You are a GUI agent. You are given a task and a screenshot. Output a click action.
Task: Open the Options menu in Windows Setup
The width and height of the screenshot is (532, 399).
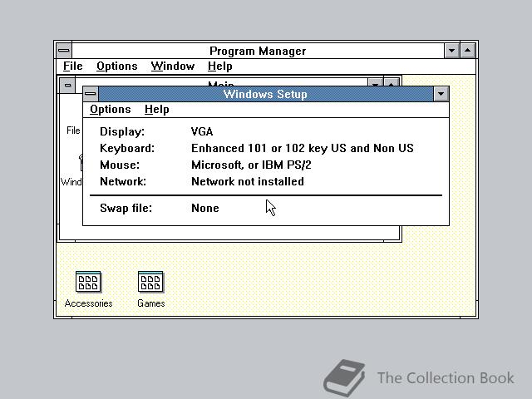tap(111, 110)
